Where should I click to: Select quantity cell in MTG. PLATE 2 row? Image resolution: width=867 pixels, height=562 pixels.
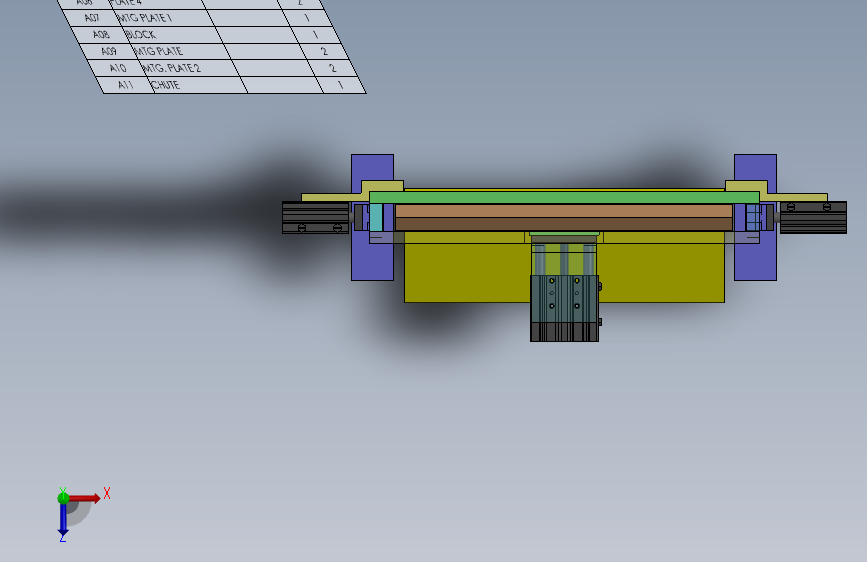[332, 68]
